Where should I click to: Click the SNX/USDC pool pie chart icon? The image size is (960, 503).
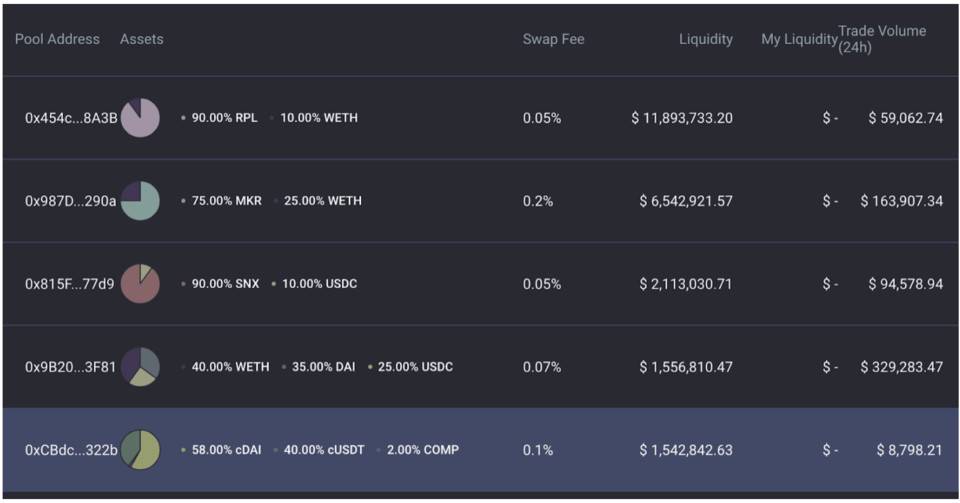pyautogui.click(x=140, y=284)
